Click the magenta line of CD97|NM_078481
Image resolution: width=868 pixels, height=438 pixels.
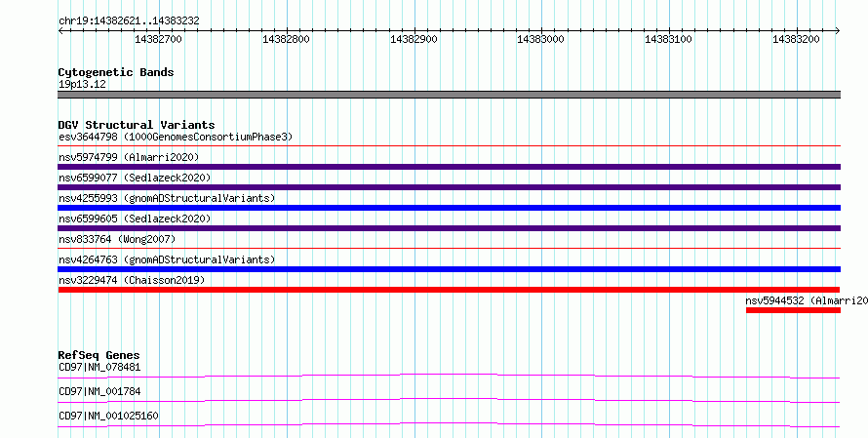[449, 377]
